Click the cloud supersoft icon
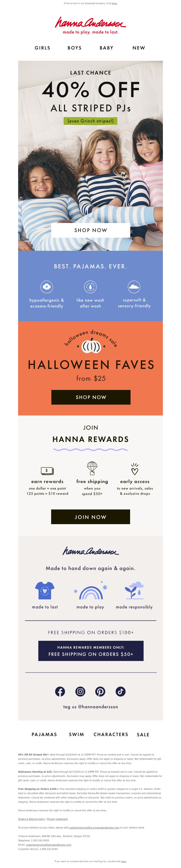The image size is (181, 868). coord(134,287)
